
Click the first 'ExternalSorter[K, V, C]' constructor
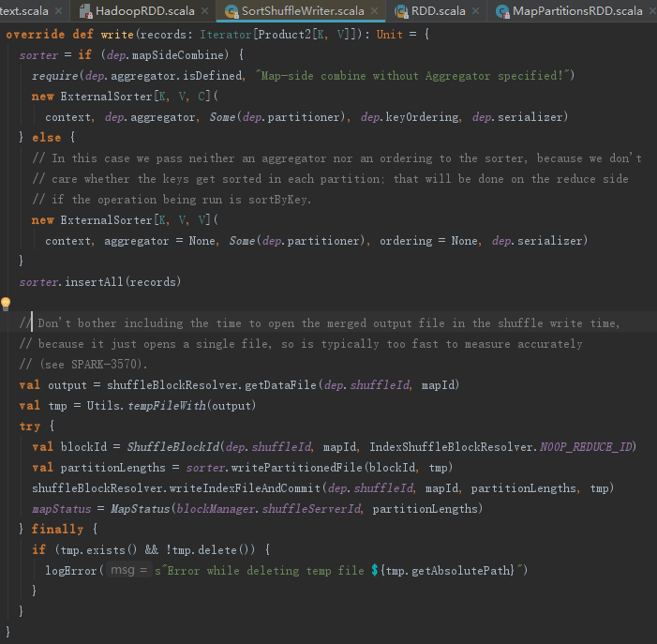[135, 97]
